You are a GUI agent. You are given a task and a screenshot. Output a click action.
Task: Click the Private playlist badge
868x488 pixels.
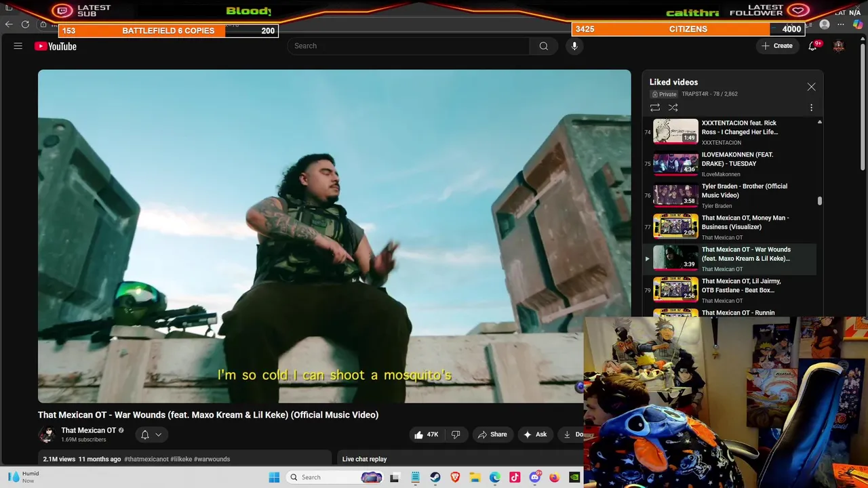tap(665, 94)
